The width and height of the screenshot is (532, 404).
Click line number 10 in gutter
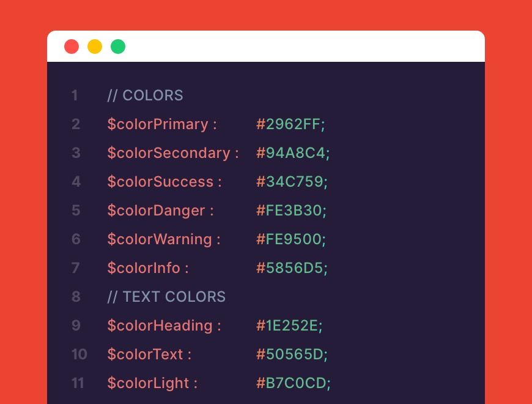[x=79, y=354]
